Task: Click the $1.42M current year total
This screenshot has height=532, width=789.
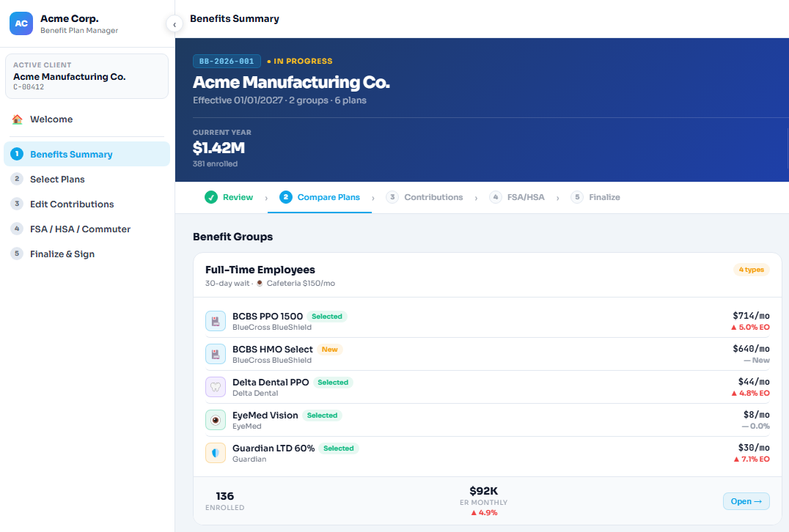Action: coord(219,148)
